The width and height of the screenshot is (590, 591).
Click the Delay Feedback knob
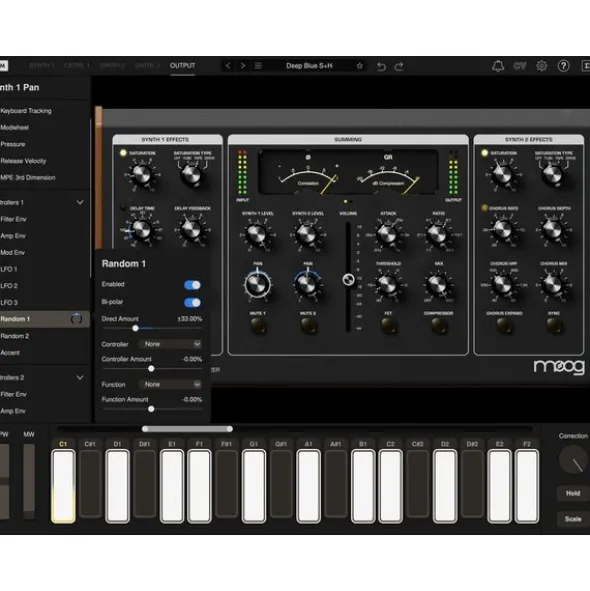(191, 230)
